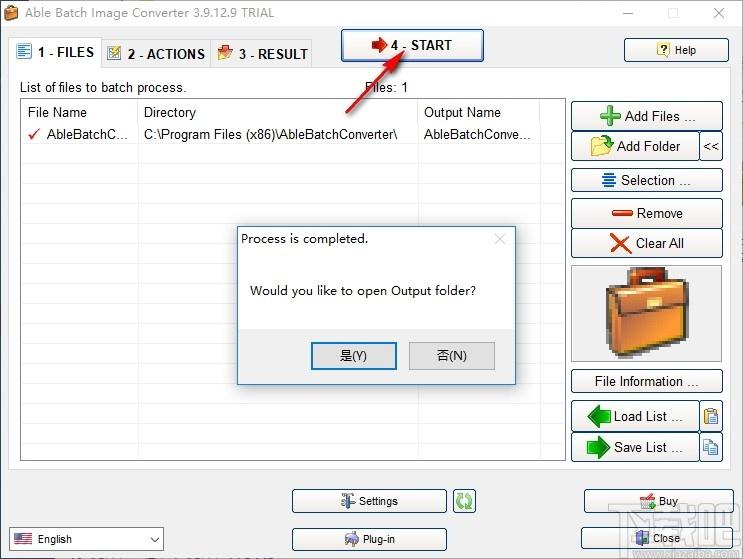Click Load List button
743x559 pixels.
(x=635, y=416)
